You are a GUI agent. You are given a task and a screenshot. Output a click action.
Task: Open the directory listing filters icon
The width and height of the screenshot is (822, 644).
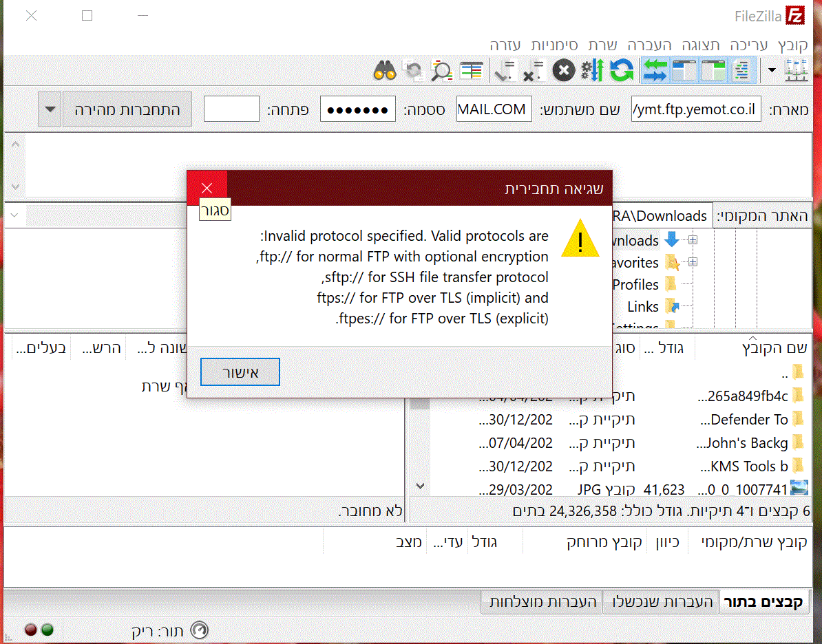point(472,70)
